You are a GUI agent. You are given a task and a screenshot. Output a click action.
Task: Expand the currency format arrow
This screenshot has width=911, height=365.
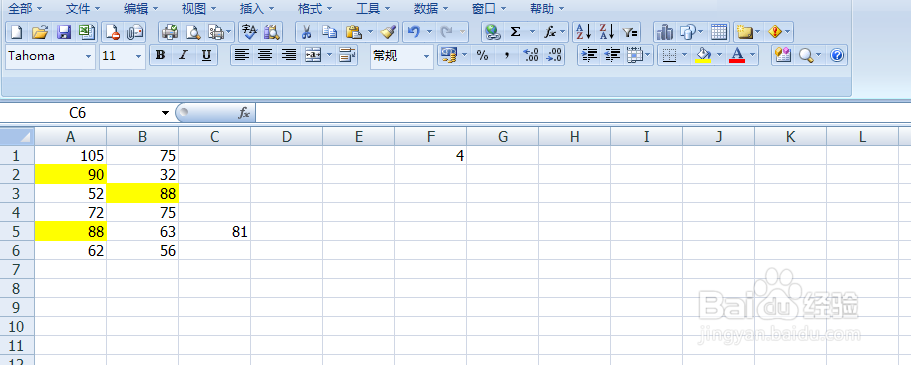pos(465,56)
